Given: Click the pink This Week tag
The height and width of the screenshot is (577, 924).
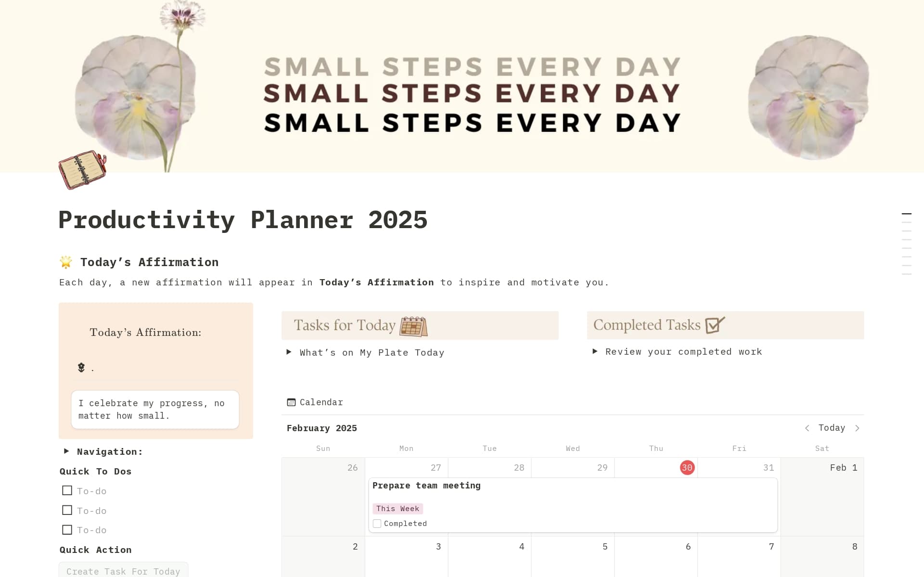Looking at the screenshot, I should tap(398, 508).
